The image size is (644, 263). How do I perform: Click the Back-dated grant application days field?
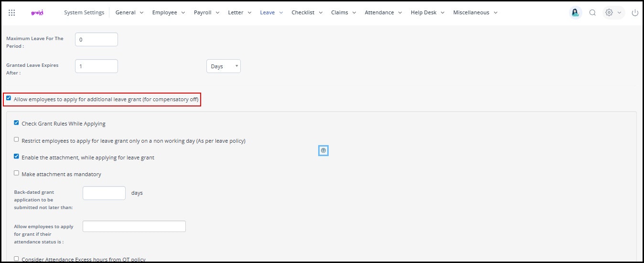(x=104, y=193)
